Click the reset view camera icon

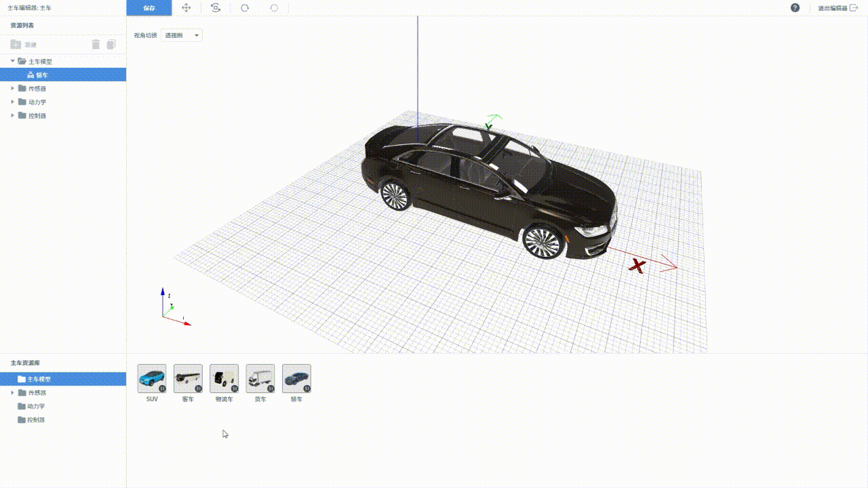pyautogui.click(x=216, y=8)
